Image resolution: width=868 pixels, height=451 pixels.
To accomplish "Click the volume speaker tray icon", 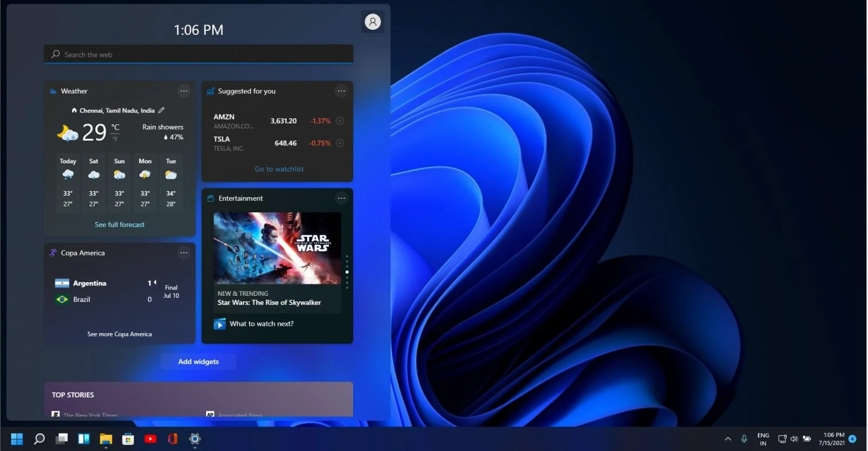I will pos(794,439).
